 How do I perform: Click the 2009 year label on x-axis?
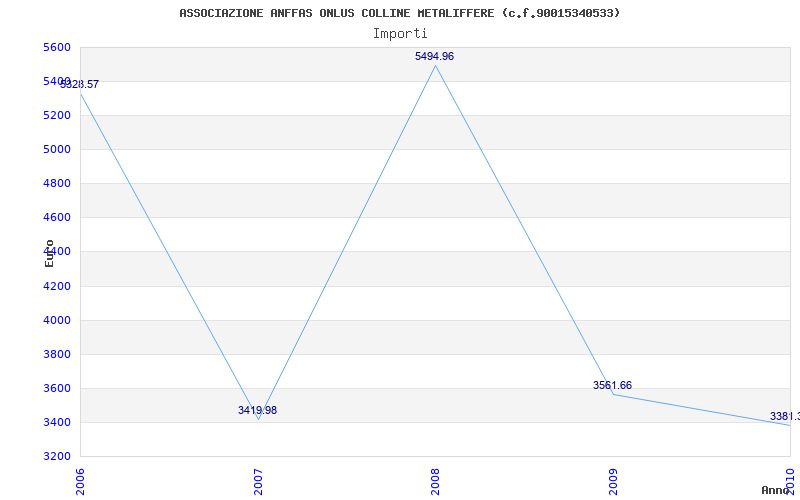[x=613, y=482]
